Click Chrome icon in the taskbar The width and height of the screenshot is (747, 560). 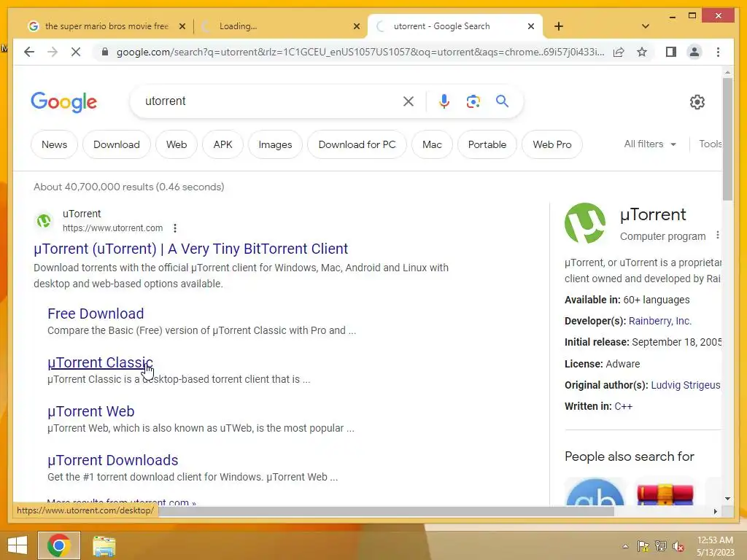[x=59, y=545]
